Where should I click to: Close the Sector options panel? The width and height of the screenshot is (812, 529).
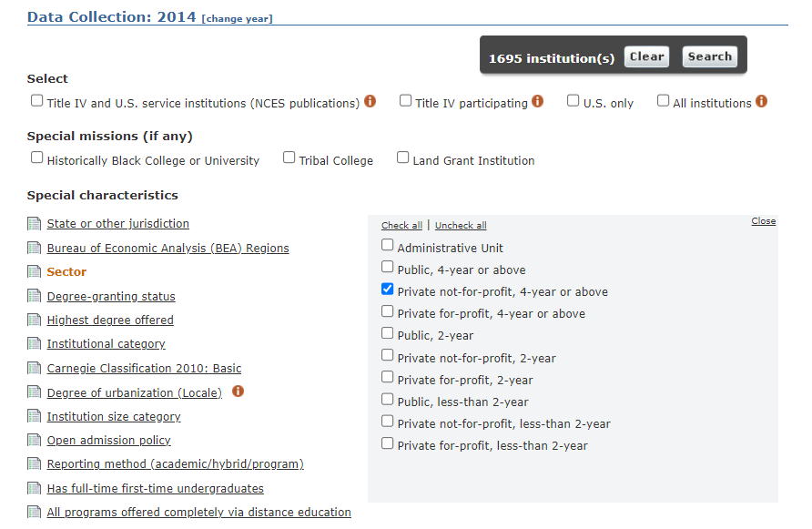tap(763, 221)
